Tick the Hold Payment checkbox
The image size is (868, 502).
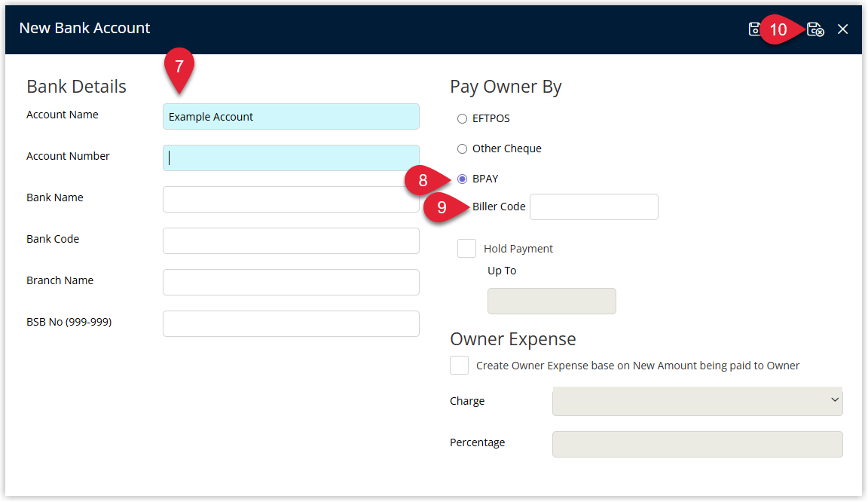click(x=466, y=248)
